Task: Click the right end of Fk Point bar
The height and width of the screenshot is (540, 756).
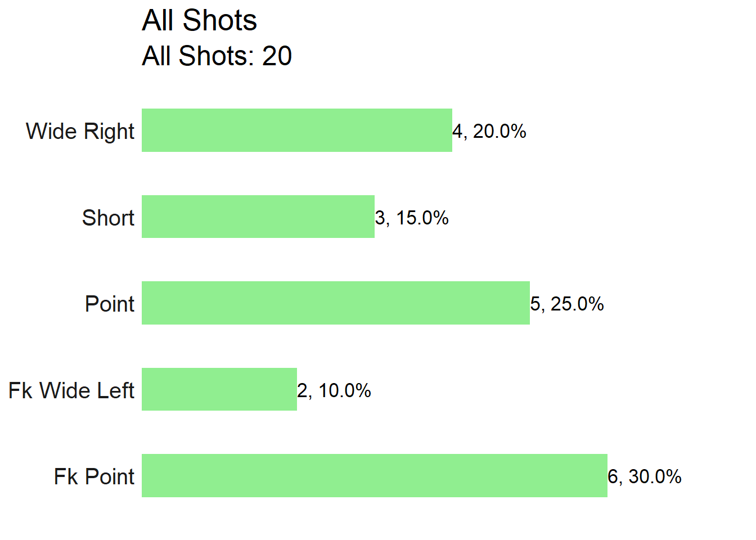Action: click(x=605, y=476)
